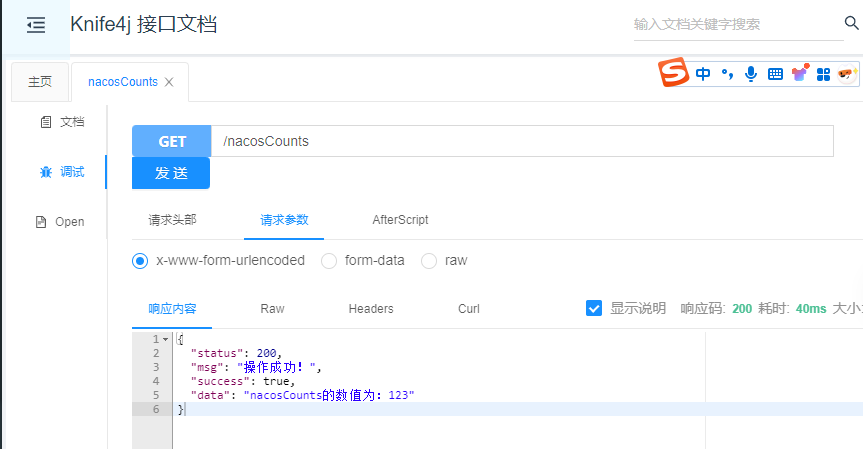
Task: Open the Curl response tab
Action: (469, 309)
